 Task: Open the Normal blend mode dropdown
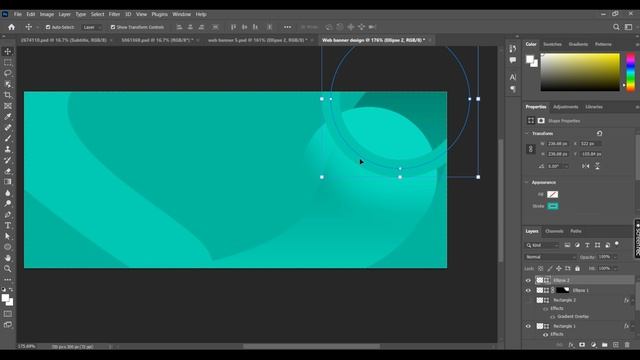coord(550,257)
